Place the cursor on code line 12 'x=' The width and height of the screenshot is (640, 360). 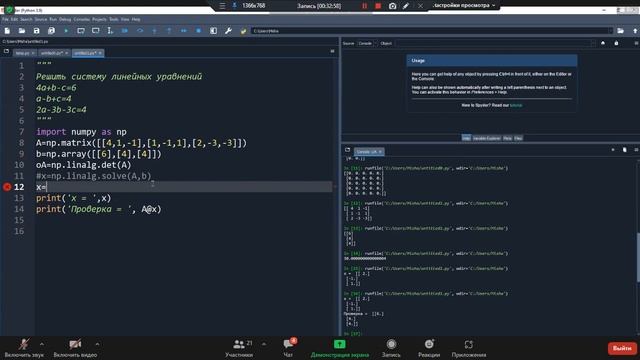coord(183,187)
